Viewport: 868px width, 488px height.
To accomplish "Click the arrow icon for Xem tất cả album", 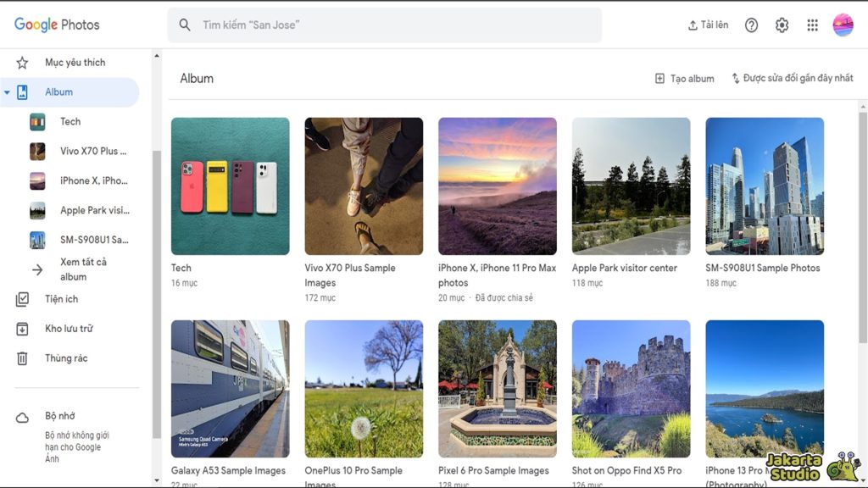I will [37, 270].
